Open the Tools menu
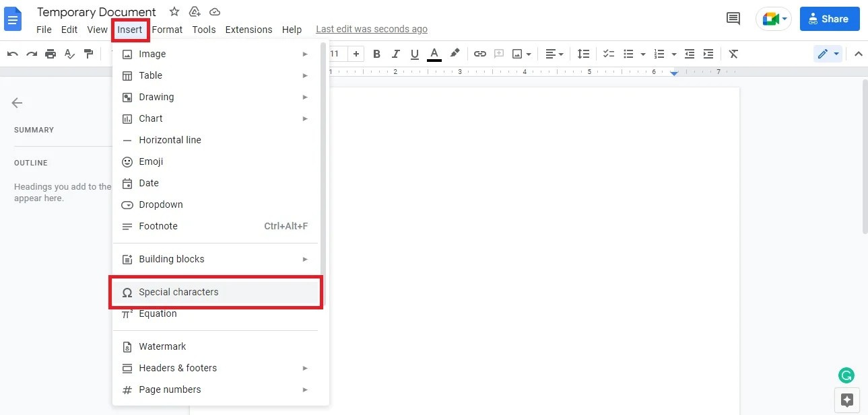 pos(203,30)
